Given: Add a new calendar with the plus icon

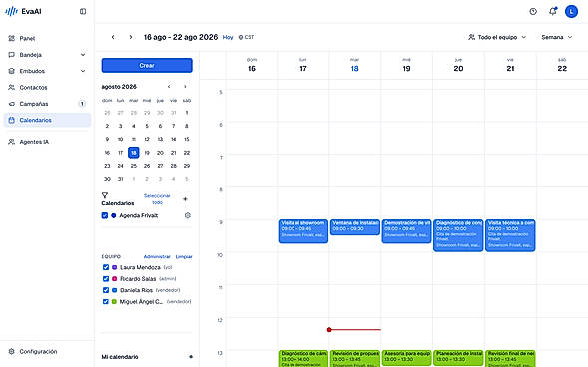Looking at the screenshot, I should point(185,199).
